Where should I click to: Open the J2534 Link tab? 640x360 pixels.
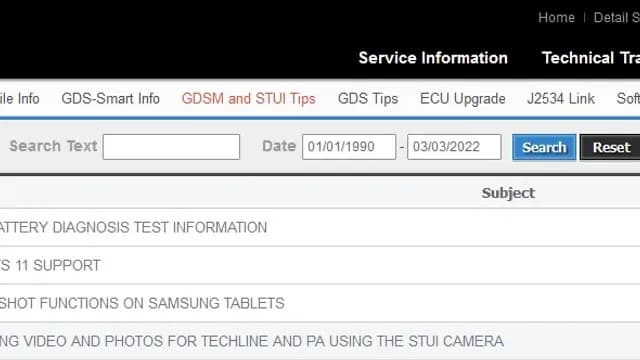560,98
